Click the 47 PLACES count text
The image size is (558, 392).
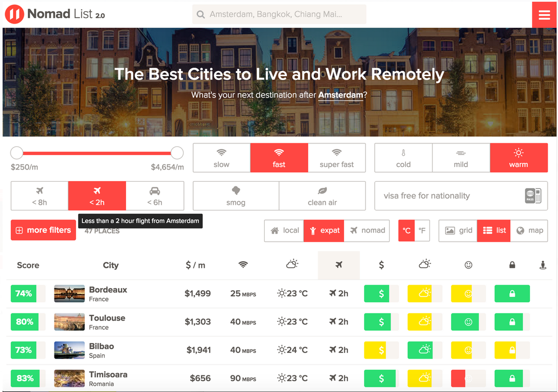(102, 231)
